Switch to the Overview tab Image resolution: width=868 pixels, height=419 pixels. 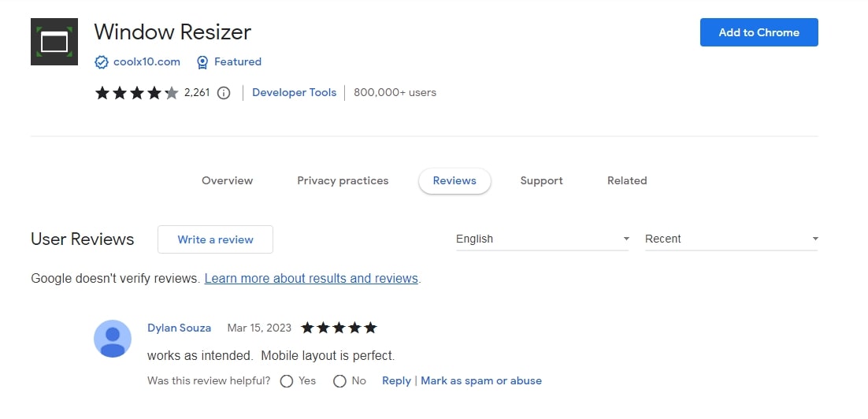[227, 180]
